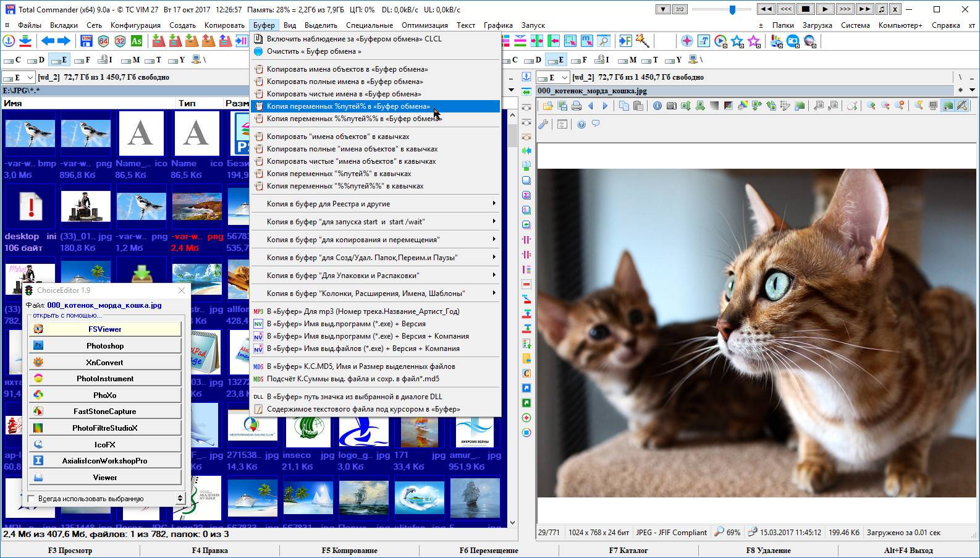Screen dimensions: 980x558
Task: Click the 32-bit shield icon
Action: pyautogui.click(x=120, y=41)
